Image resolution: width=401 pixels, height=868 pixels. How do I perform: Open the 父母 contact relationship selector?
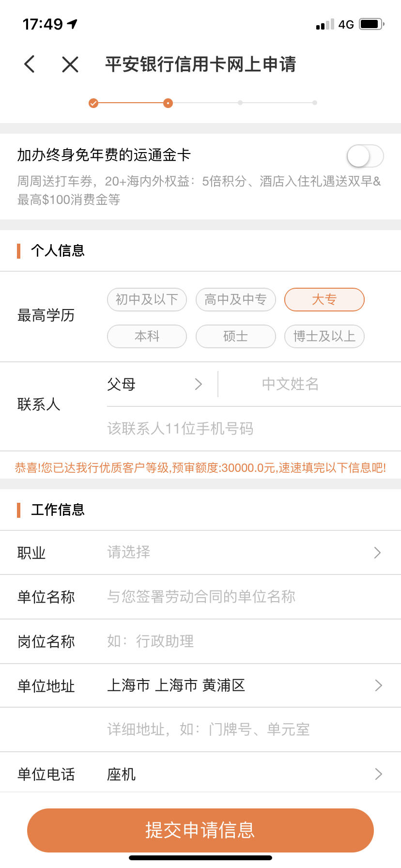(155, 384)
